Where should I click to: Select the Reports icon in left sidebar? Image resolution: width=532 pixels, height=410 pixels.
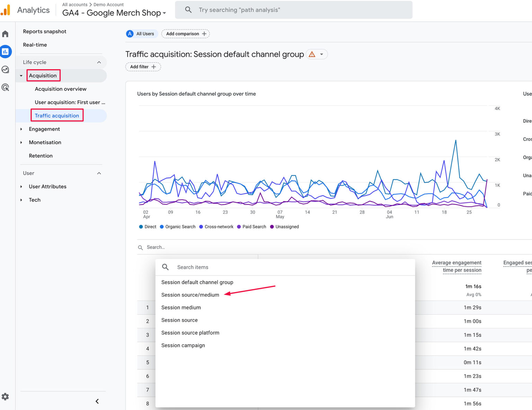click(x=6, y=51)
